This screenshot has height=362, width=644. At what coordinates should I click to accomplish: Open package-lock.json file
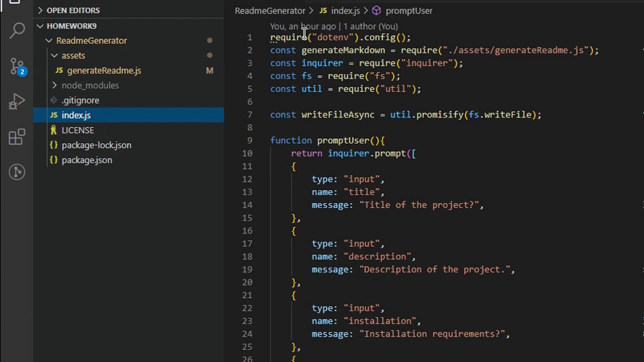click(96, 145)
